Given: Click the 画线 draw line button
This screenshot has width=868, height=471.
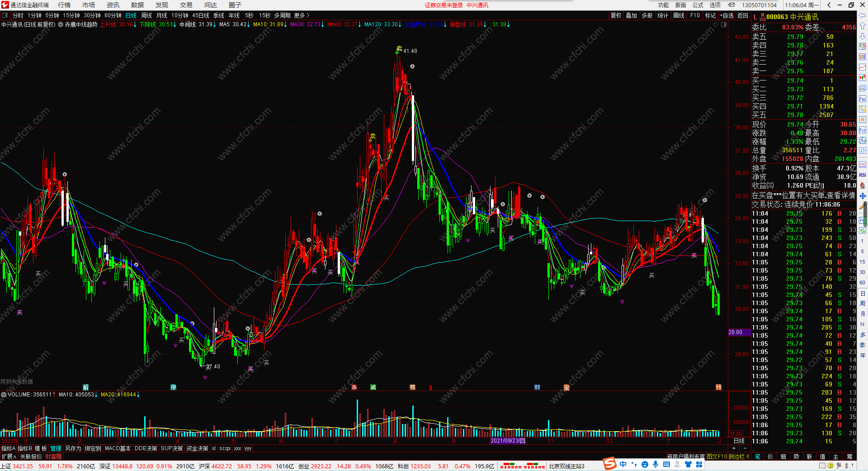Looking at the screenshot, I should click(x=679, y=15).
